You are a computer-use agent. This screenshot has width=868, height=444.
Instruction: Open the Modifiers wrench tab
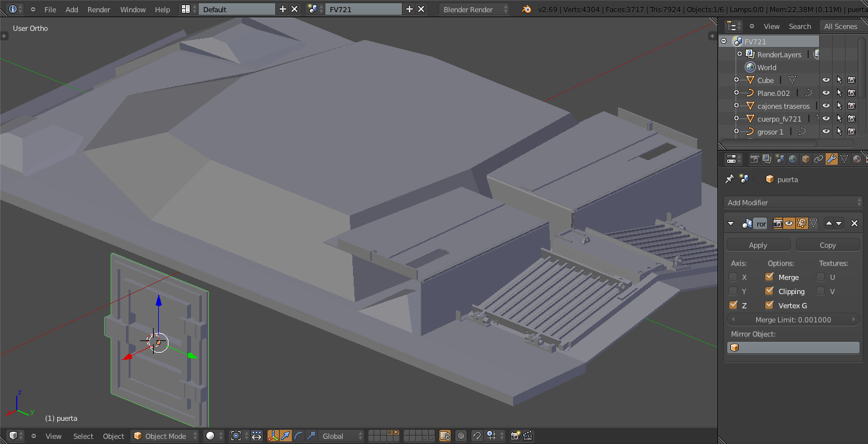831,159
